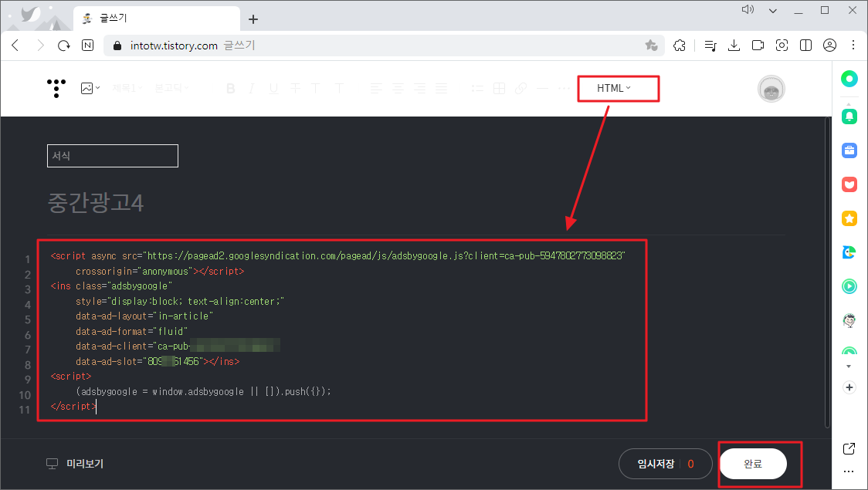This screenshot has width=868, height=490.
Task: Align text center
Action: click(x=398, y=89)
